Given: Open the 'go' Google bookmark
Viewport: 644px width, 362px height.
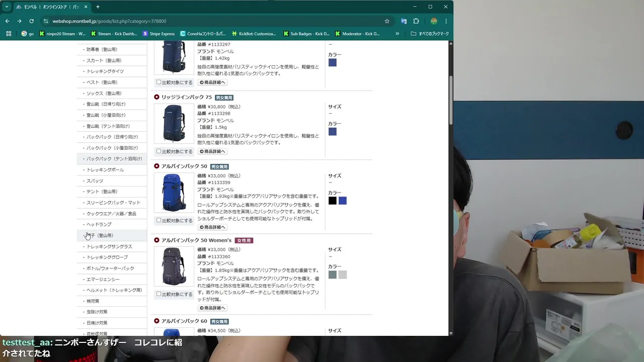Looking at the screenshot, I should pos(28,34).
